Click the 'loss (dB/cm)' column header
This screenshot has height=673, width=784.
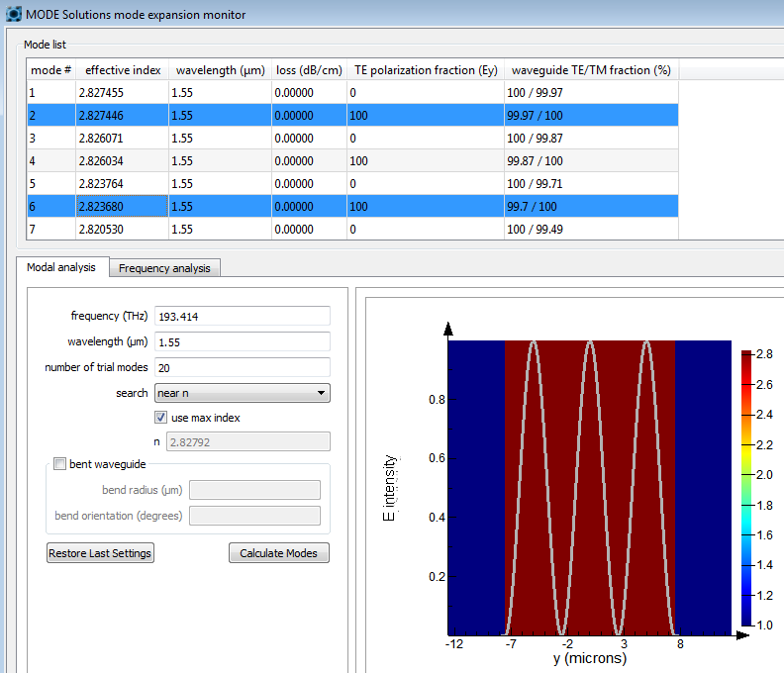pos(309,70)
